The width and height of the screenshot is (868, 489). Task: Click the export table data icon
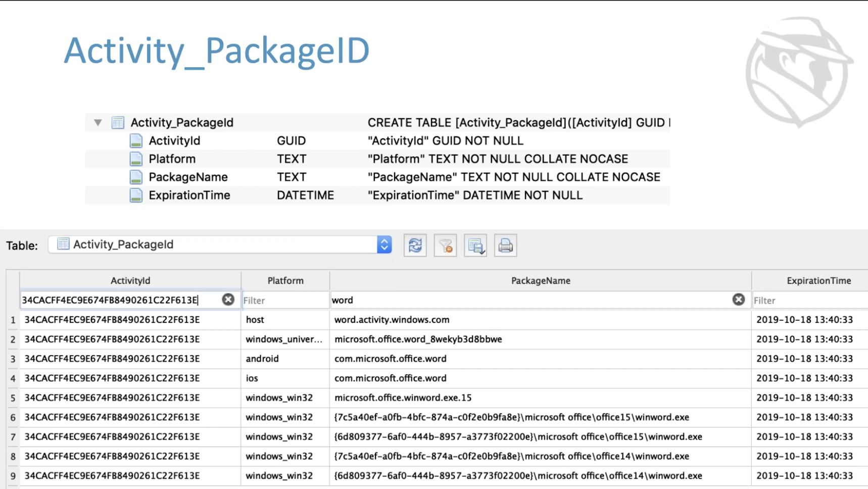pos(475,246)
